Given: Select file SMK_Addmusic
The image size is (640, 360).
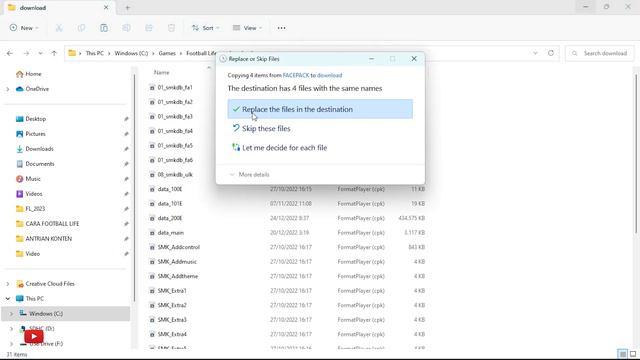Looking at the screenshot, I should coord(177,262).
